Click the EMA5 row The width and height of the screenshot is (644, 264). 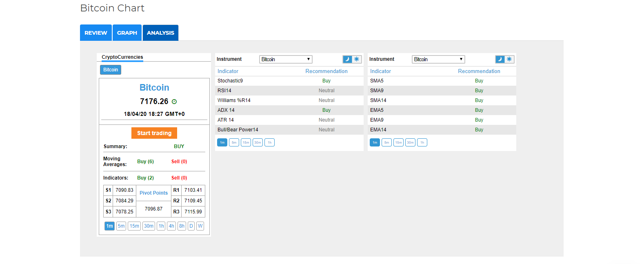tap(442, 110)
